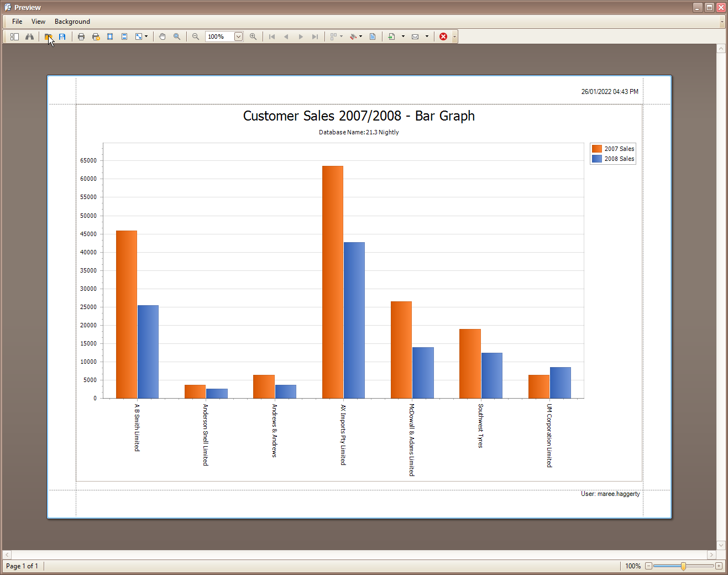Maximize the Preview window
The image size is (728, 575).
tap(709, 7)
